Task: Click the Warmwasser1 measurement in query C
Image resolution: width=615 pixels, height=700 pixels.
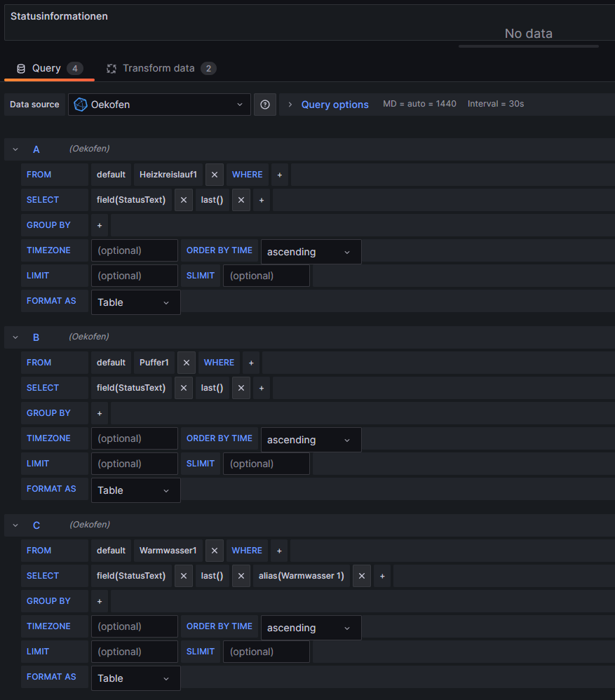Action: coord(168,551)
